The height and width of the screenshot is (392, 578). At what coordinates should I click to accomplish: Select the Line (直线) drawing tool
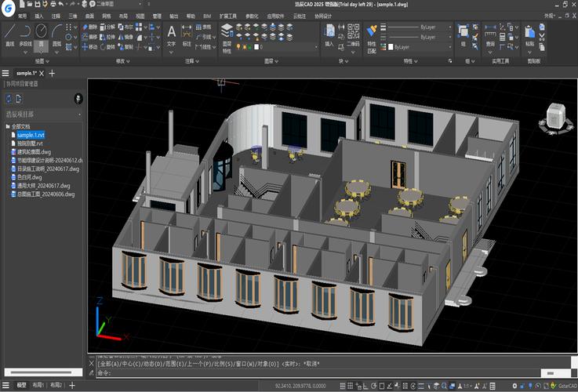pos(10,34)
